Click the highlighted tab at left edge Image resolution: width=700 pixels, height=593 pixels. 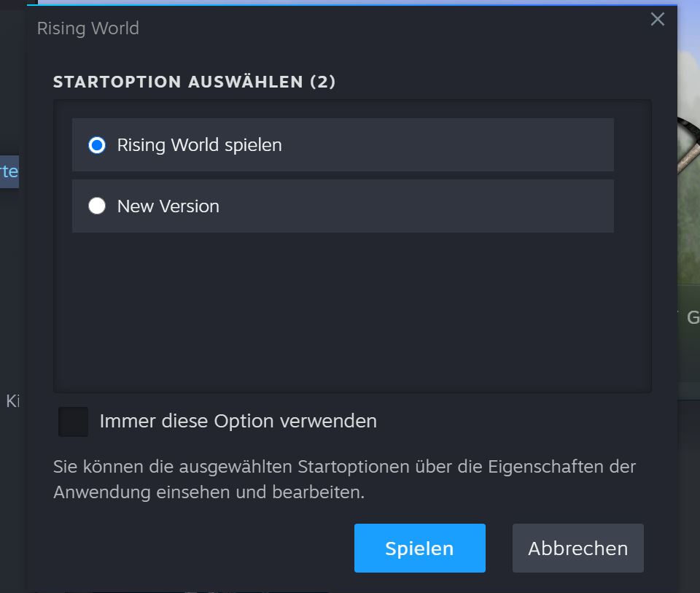[9, 172]
